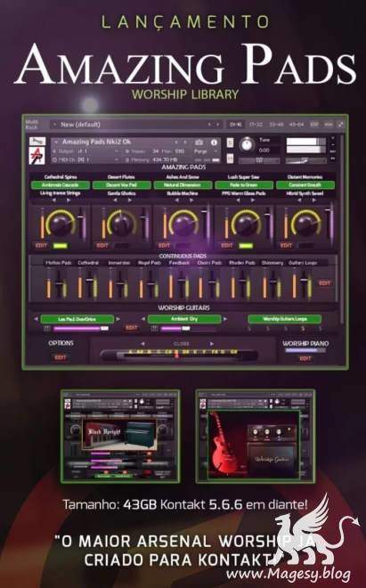Expand the Natural Dimension pad preset selector
Screen dimensions: 366x588
click(183, 185)
